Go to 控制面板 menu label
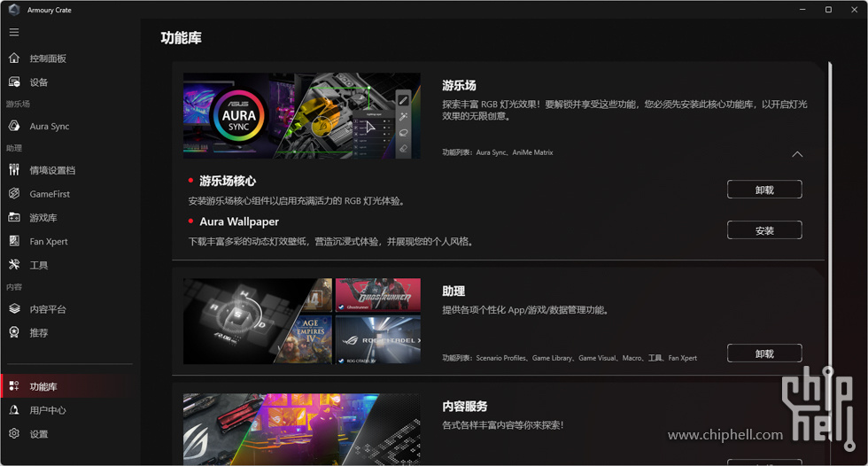The height and width of the screenshot is (466, 868). pyautogui.click(x=48, y=58)
